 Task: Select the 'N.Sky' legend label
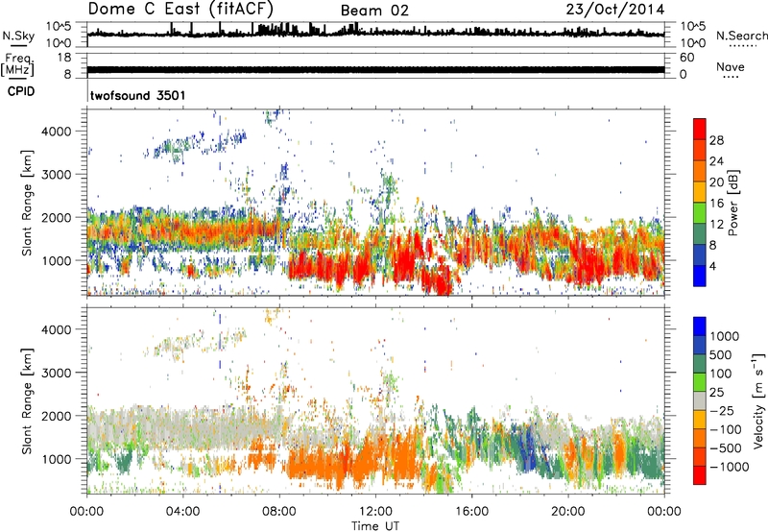(x=18, y=36)
